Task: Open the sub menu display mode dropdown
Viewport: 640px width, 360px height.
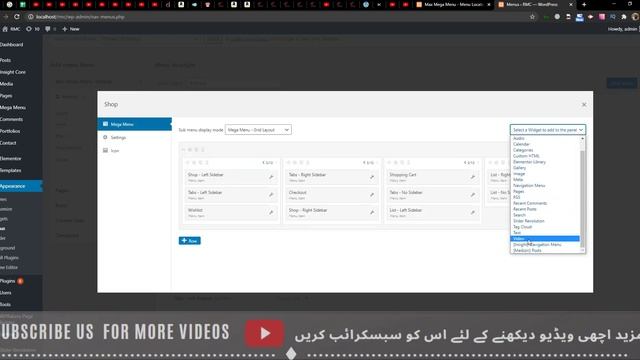Action: pyautogui.click(x=258, y=130)
